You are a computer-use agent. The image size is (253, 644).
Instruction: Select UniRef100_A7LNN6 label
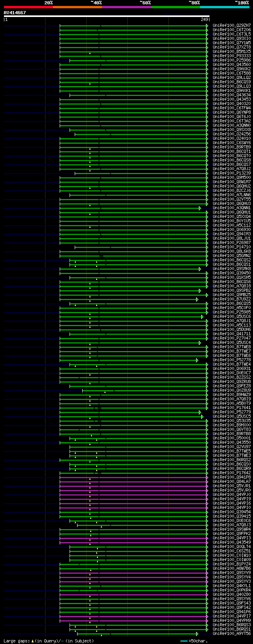click(x=232, y=195)
